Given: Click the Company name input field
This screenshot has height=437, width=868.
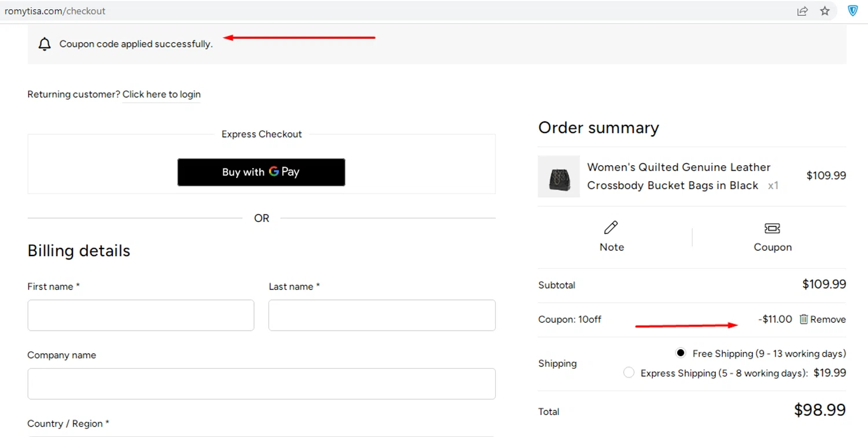Looking at the screenshot, I should 262,384.
